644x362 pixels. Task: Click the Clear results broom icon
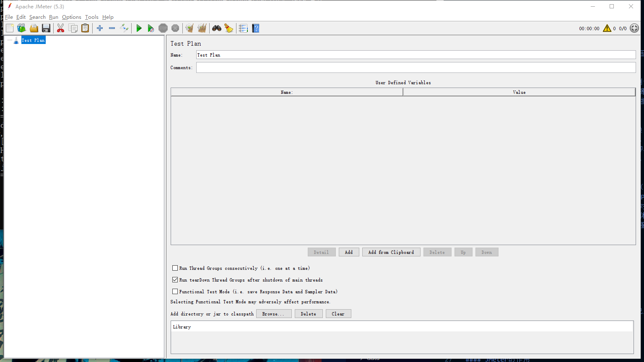point(190,28)
